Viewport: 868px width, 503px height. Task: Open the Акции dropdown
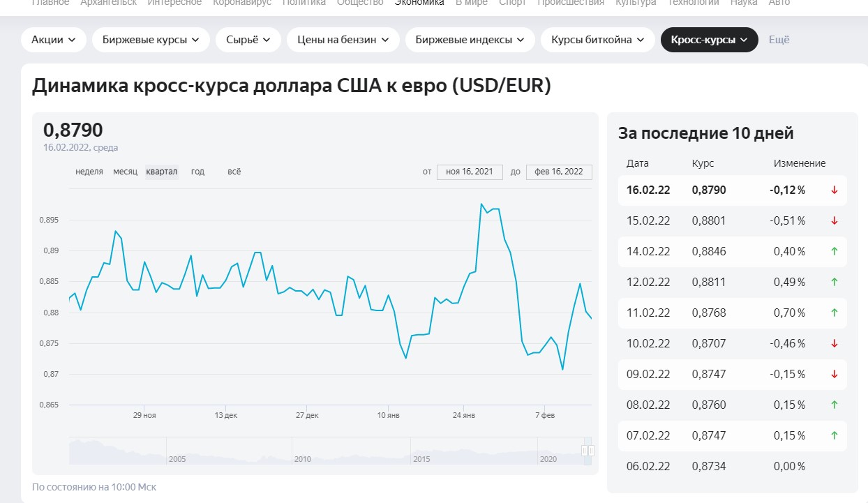click(54, 40)
